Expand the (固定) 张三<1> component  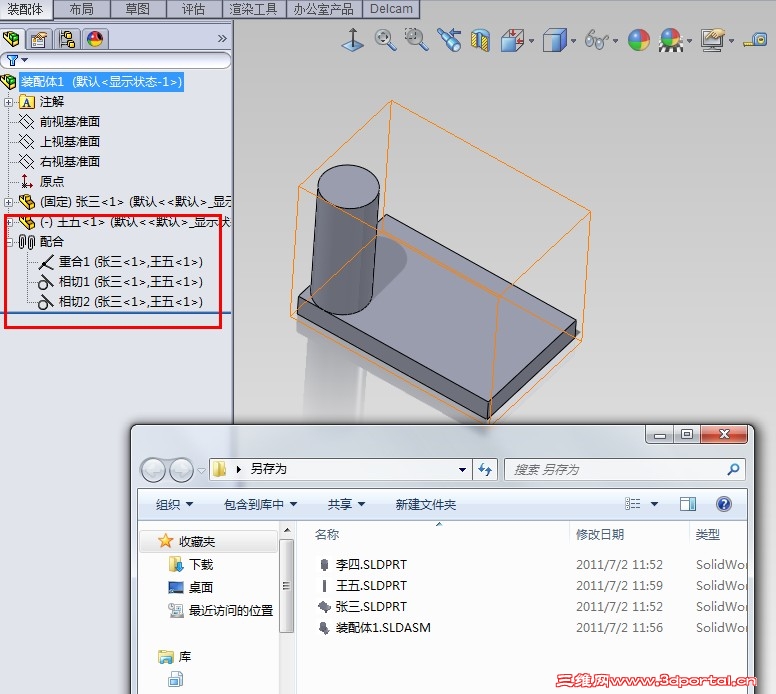click(x=8, y=202)
